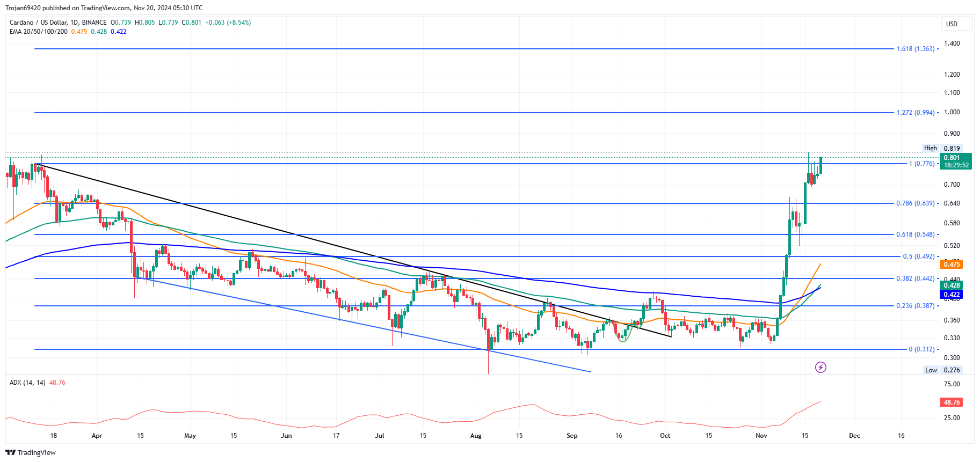Click the 1.272 (0.994) Fibonacci level label

tap(915, 113)
